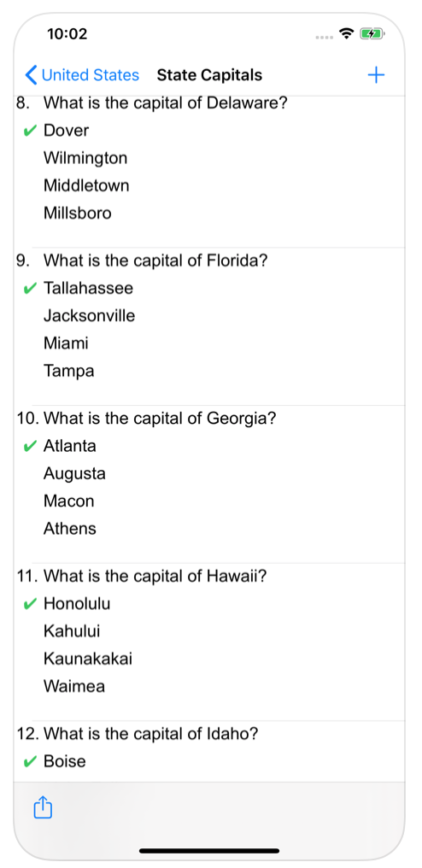
Task: Tap the green checkmark next to Dover
Action: [x=29, y=132]
